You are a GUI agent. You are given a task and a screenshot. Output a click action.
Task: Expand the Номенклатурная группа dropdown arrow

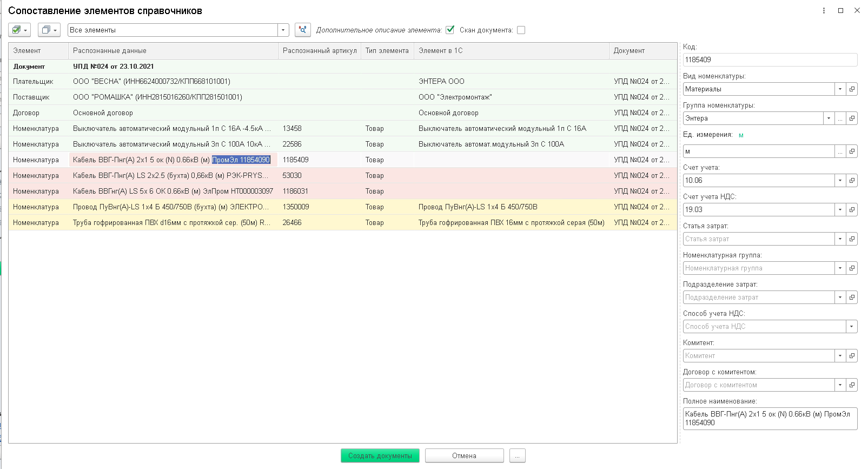[840, 268]
